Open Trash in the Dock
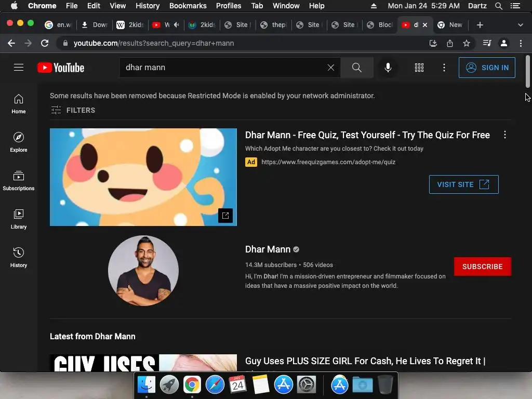Viewport: 532px width, 399px height. 385,385
